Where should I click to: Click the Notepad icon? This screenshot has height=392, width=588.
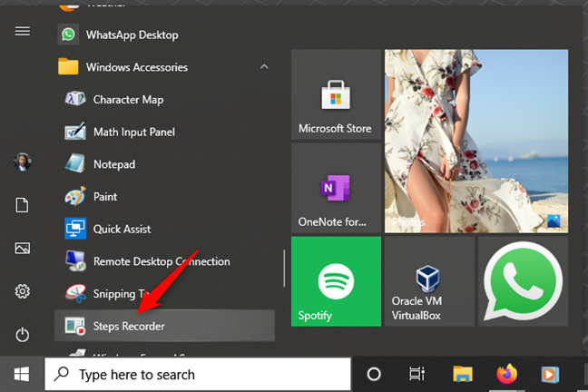click(75, 163)
